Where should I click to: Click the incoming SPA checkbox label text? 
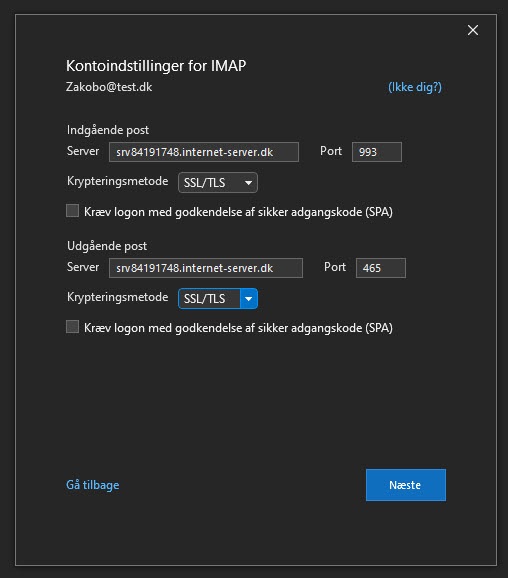(x=238, y=212)
